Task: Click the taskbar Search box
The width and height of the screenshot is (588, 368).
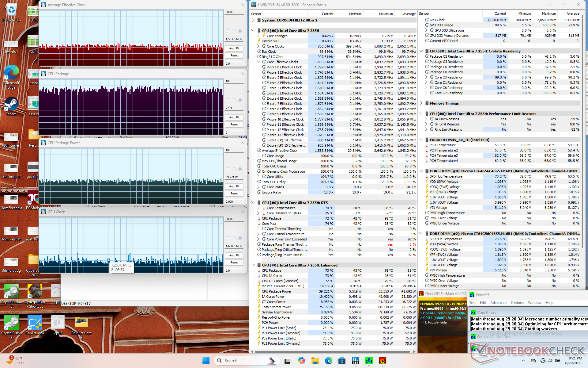Action: pos(247,361)
